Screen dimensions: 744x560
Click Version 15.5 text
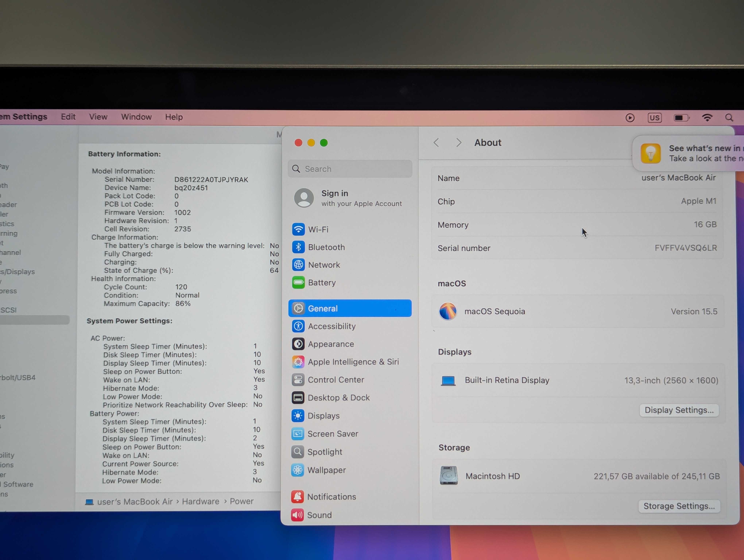694,311
